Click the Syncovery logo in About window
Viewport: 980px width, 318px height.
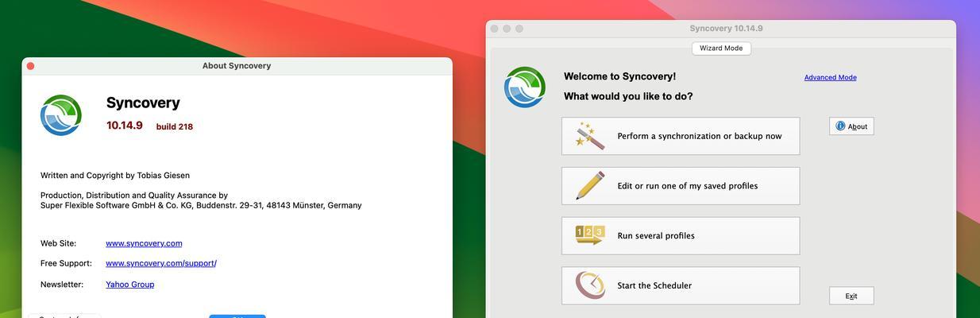click(x=61, y=115)
